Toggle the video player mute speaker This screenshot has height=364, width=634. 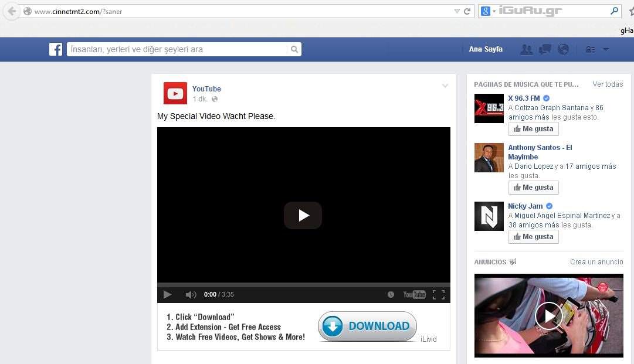click(191, 295)
